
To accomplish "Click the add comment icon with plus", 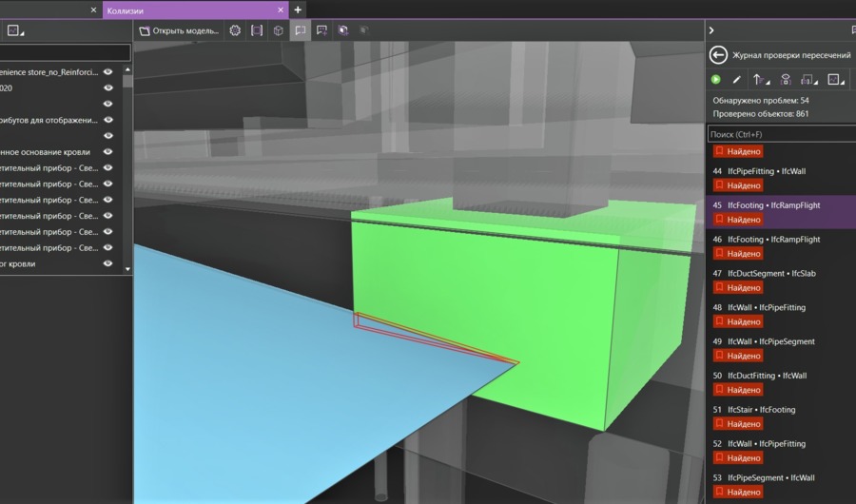I will point(321,30).
